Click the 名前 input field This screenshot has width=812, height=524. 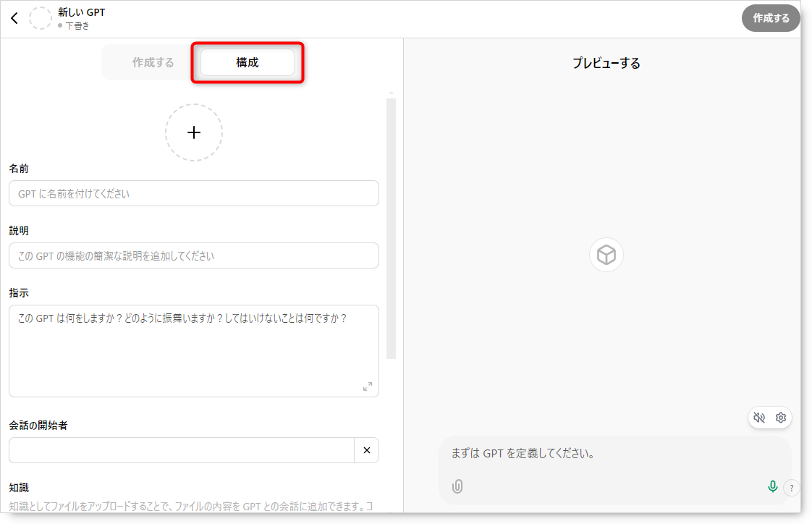(193, 193)
